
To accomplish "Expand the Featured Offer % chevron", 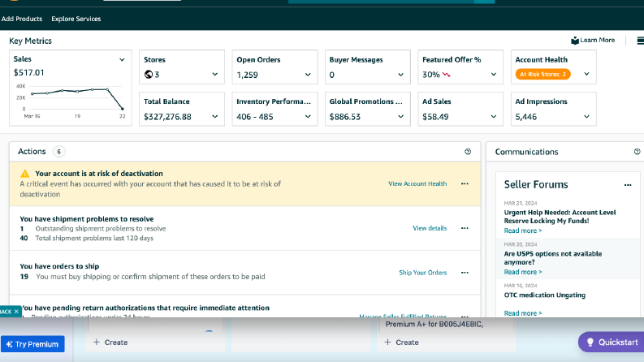I will click(x=493, y=75).
